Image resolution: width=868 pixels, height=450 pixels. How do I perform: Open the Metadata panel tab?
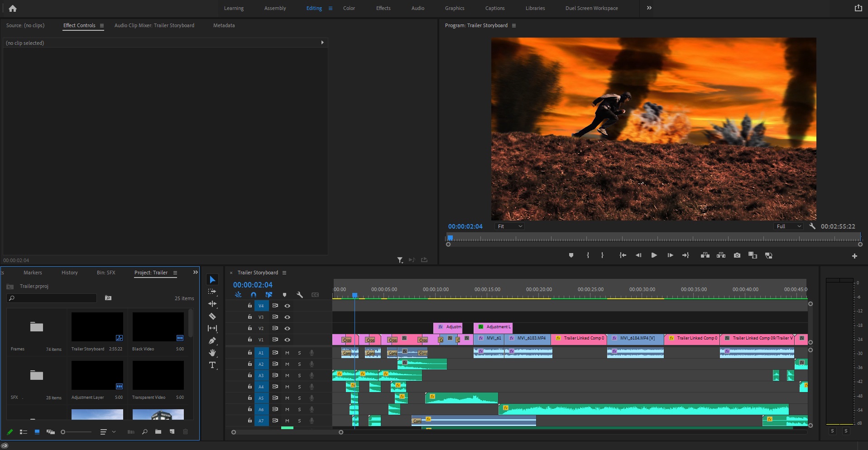pyautogui.click(x=224, y=25)
